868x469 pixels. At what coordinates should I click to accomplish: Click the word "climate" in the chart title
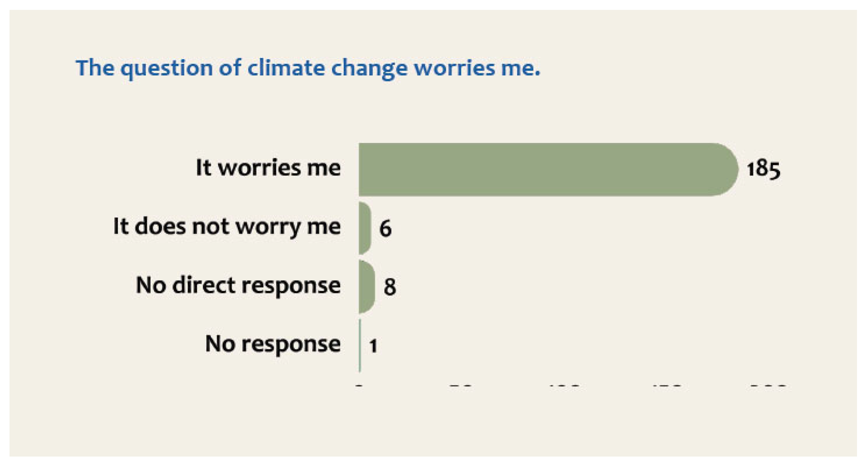(x=286, y=68)
